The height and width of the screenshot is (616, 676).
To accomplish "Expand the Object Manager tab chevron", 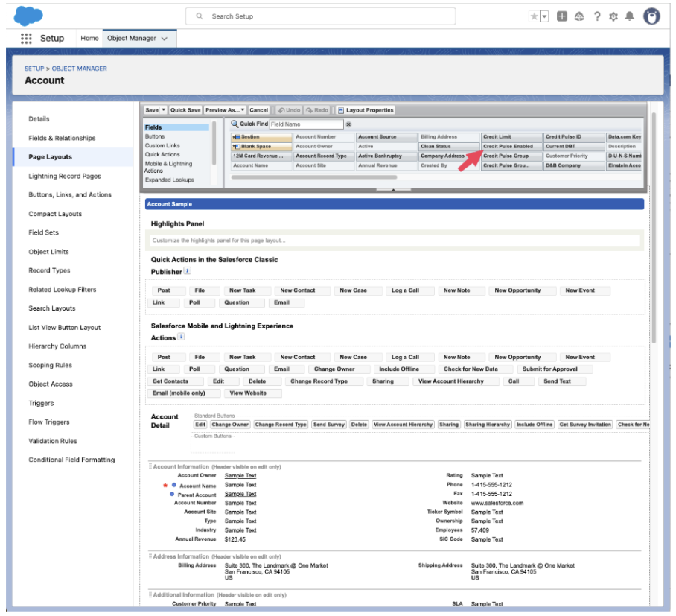I will point(164,39).
